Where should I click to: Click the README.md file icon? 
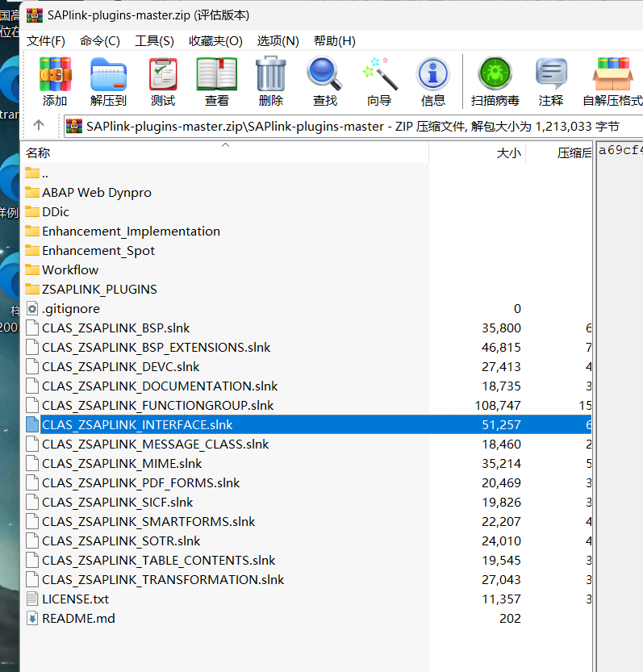(32, 618)
